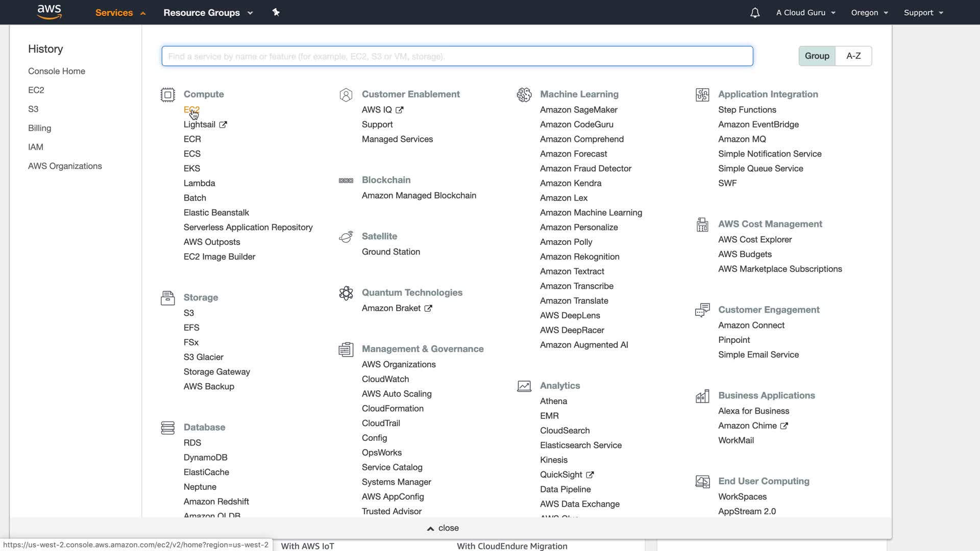Expand the Resource Groups dropdown
Screen dimensions: 980x551
[208, 13]
